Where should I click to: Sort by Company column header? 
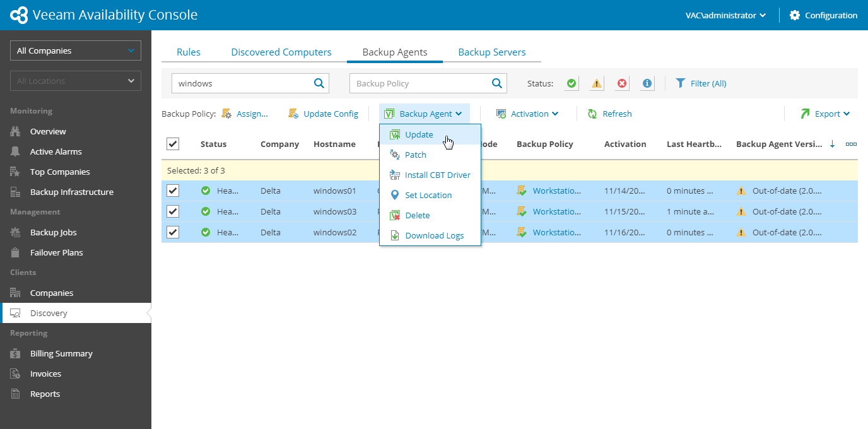pyautogui.click(x=279, y=144)
